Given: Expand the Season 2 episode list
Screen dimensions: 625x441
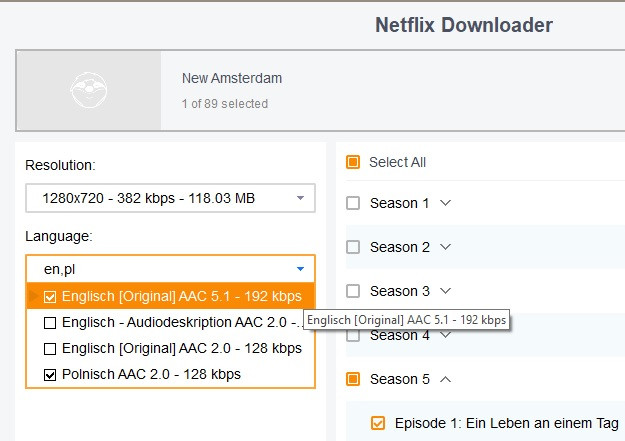Looking at the screenshot, I should (x=446, y=247).
